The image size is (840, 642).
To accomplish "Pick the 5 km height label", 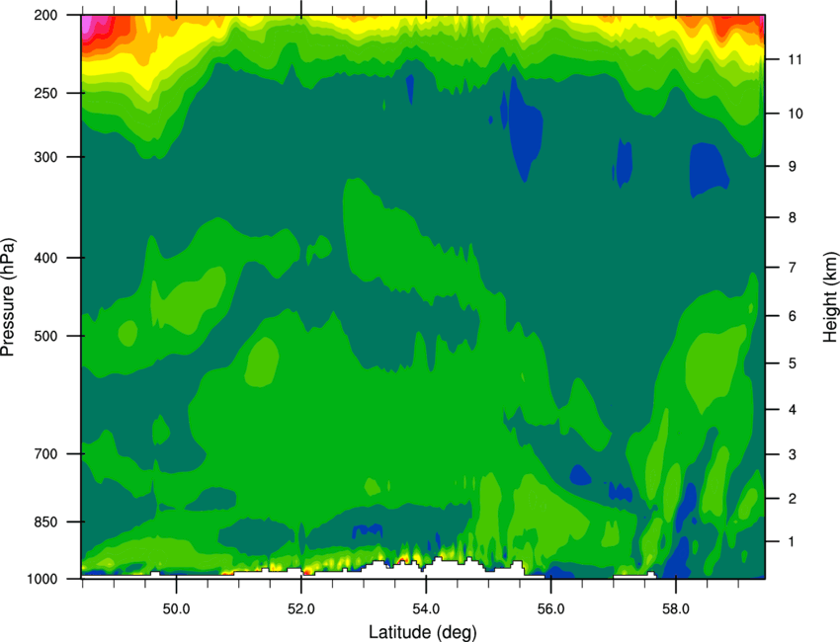I will pos(793,363).
